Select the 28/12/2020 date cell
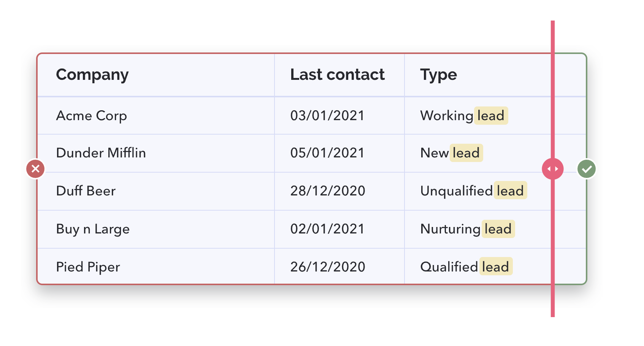 [339, 191]
